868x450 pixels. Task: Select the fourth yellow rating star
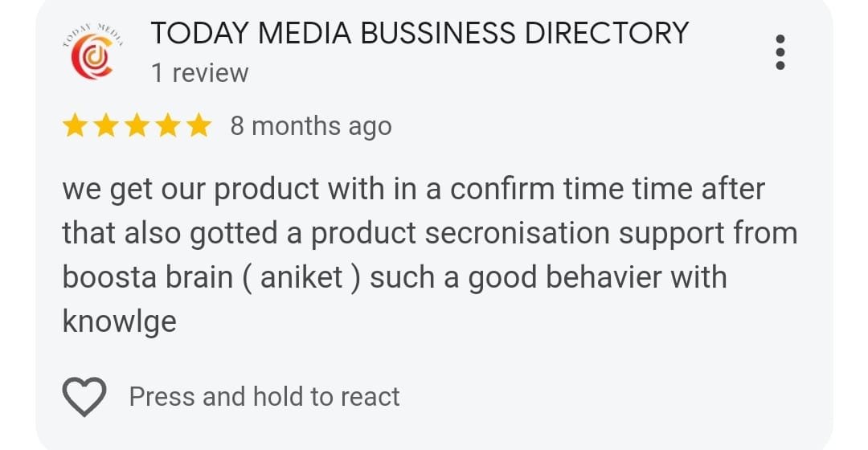168,125
